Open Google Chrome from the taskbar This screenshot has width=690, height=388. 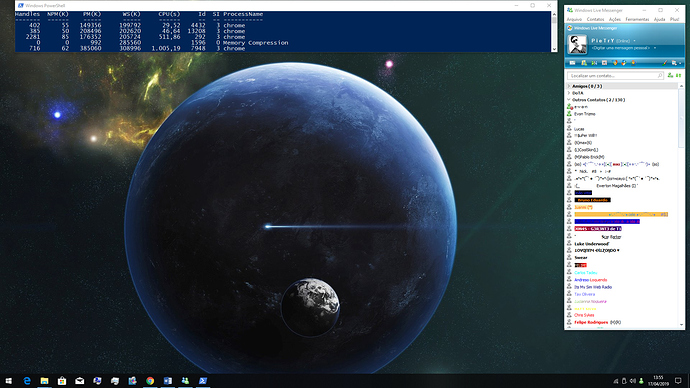tap(150, 381)
